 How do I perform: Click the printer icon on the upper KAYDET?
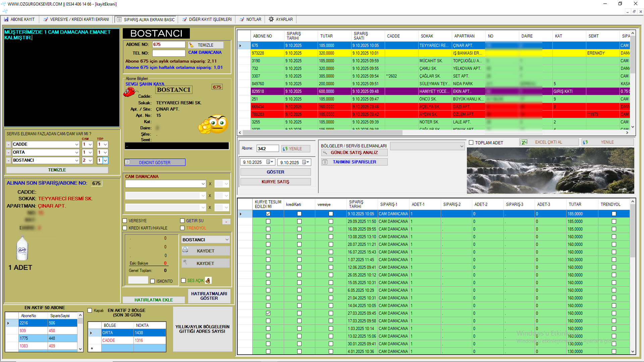point(185,250)
